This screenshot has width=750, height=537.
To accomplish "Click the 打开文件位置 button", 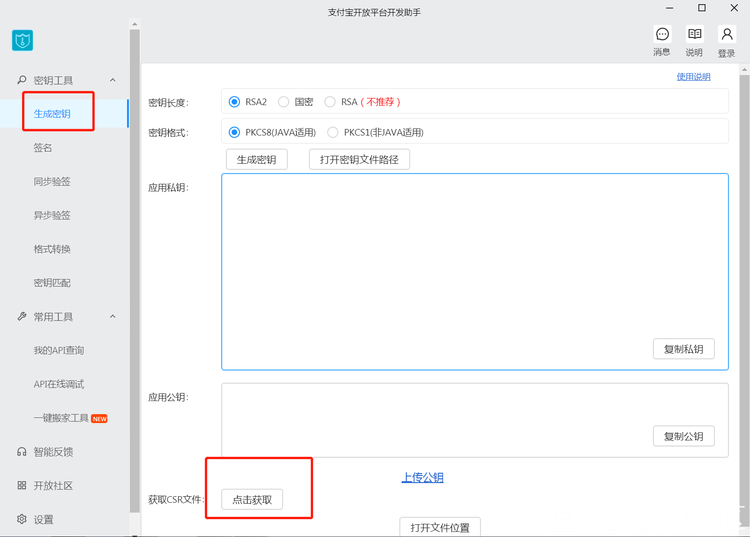I will 440,527.
